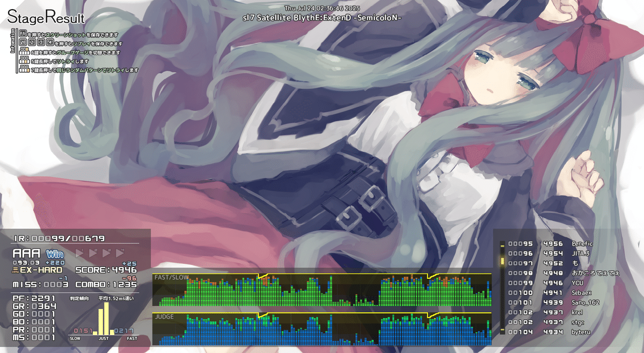
Task: Select ranking row 00098 おかころてぇてぇ
Action: pyautogui.click(x=563, y=273)
